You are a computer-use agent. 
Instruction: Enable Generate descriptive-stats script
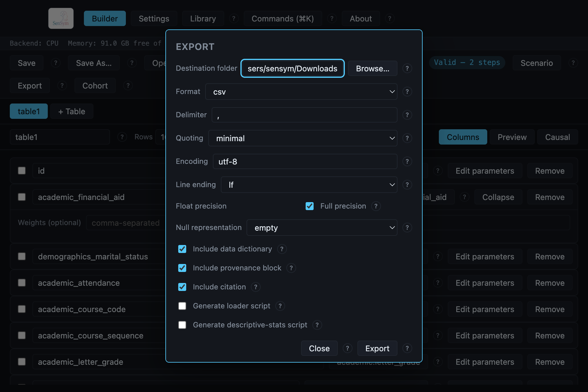[x=182, y=325]
